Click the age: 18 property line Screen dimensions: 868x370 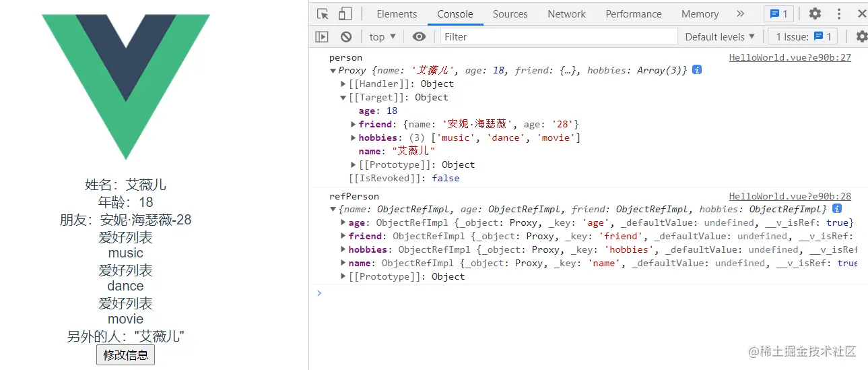coord(378,111)
